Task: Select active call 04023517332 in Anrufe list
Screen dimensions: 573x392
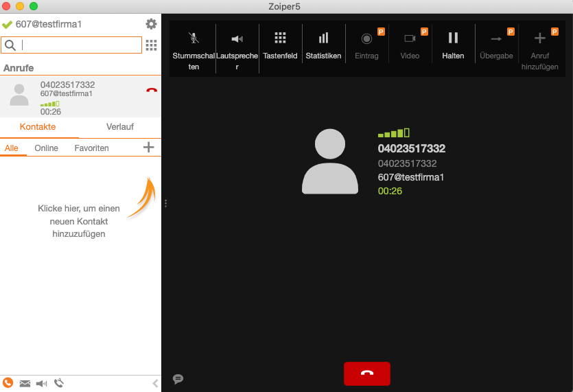Action: [x=80, y=97]
